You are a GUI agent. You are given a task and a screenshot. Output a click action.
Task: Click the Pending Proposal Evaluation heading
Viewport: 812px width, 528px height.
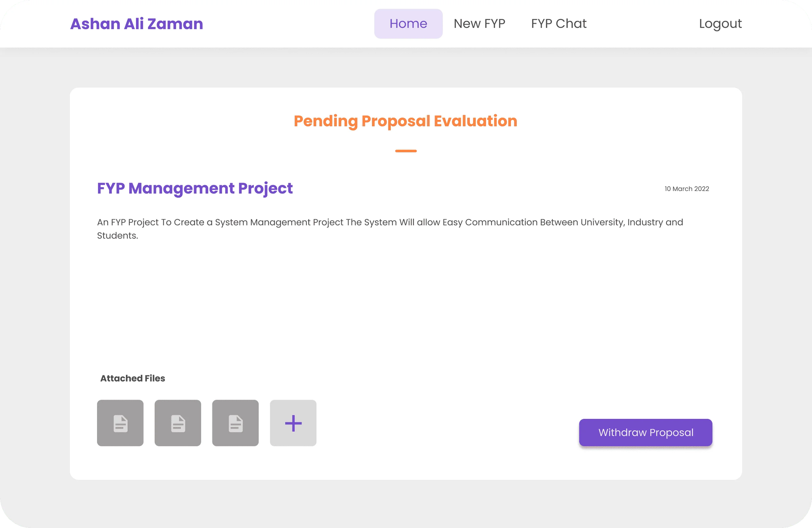point(405,121)
